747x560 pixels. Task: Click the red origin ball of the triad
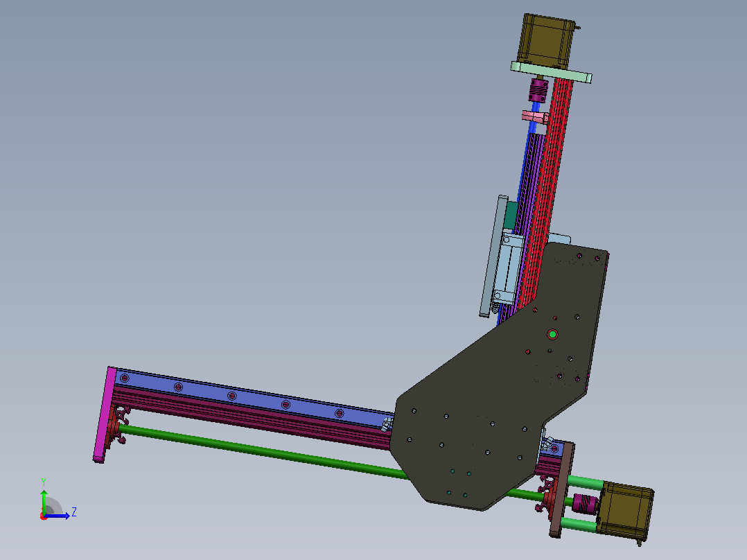click(x=44, y=516)
